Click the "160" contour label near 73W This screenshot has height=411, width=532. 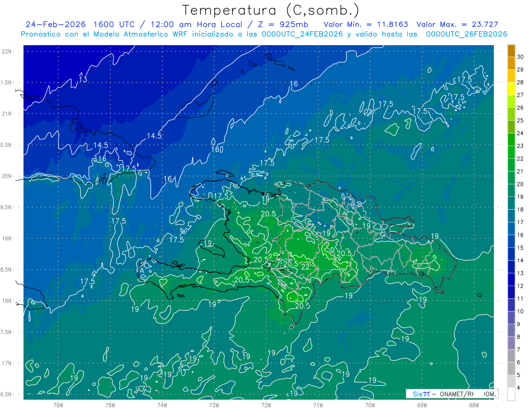pyautogui.click(x=217, y=149)
